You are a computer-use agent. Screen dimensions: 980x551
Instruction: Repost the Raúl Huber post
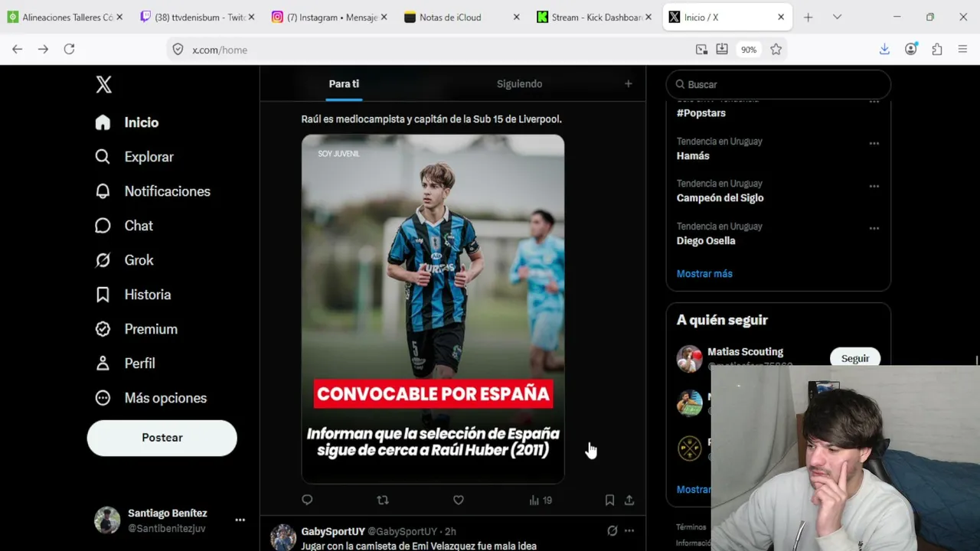coord(383,500)
